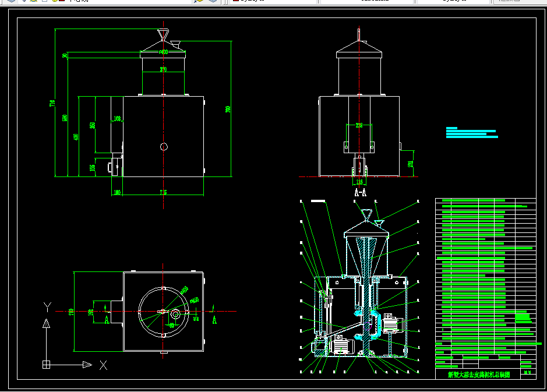Select the small circle on front view body
Image resolution: width=547 pixels, height=392 pixels.
[164, 147]
